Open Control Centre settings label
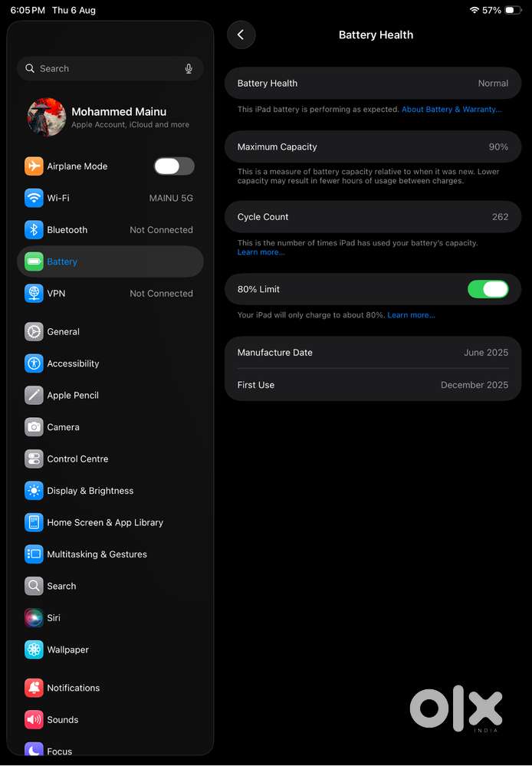The width and height of the screenshot is (532, 766). pos(77,459)
